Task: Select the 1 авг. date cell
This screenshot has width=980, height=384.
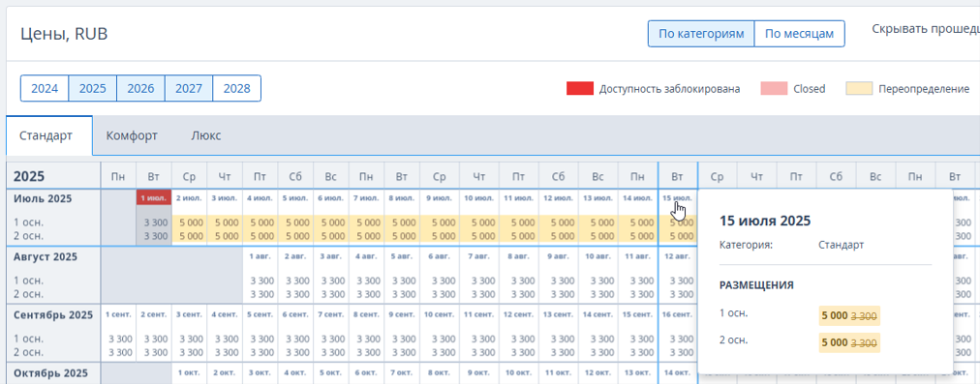Action: (260, 256)
